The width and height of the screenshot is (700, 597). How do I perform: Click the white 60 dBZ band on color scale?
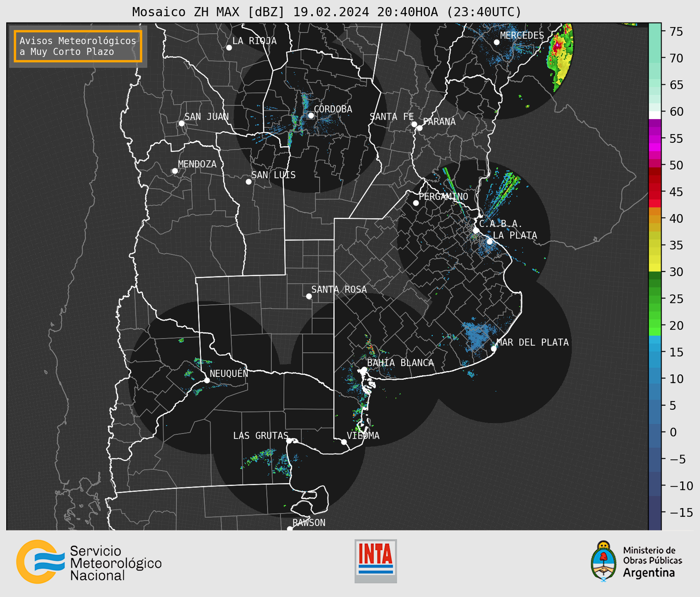[655, 115]
